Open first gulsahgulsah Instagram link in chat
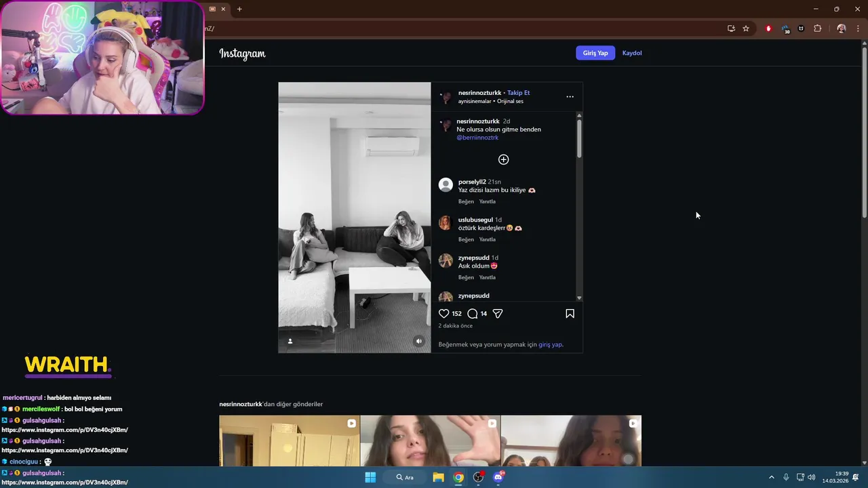868x488 pixels. (64, 430)
